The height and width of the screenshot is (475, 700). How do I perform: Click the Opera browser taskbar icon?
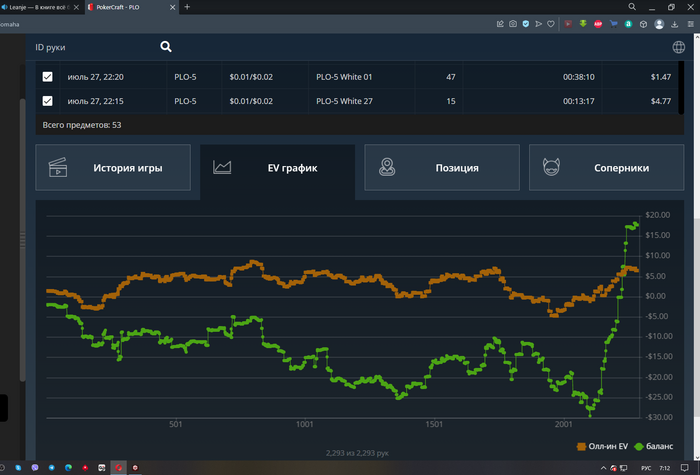[x=118, y=467]
